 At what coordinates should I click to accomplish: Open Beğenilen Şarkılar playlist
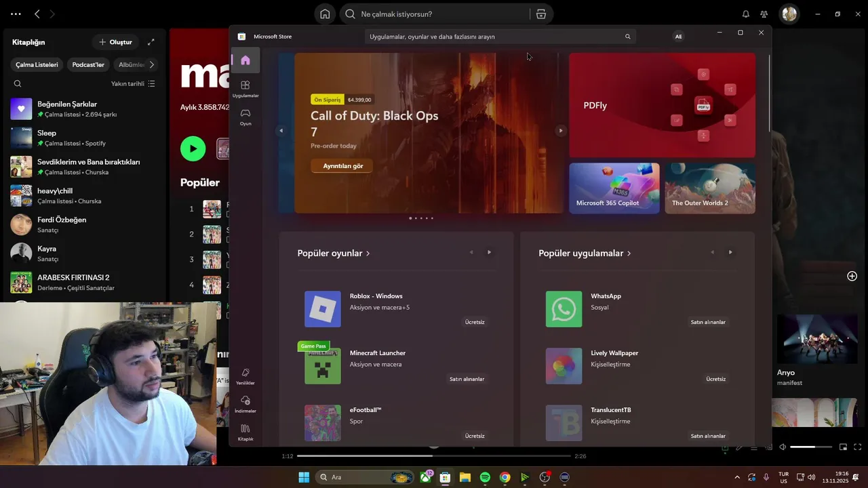pos(84,109)
